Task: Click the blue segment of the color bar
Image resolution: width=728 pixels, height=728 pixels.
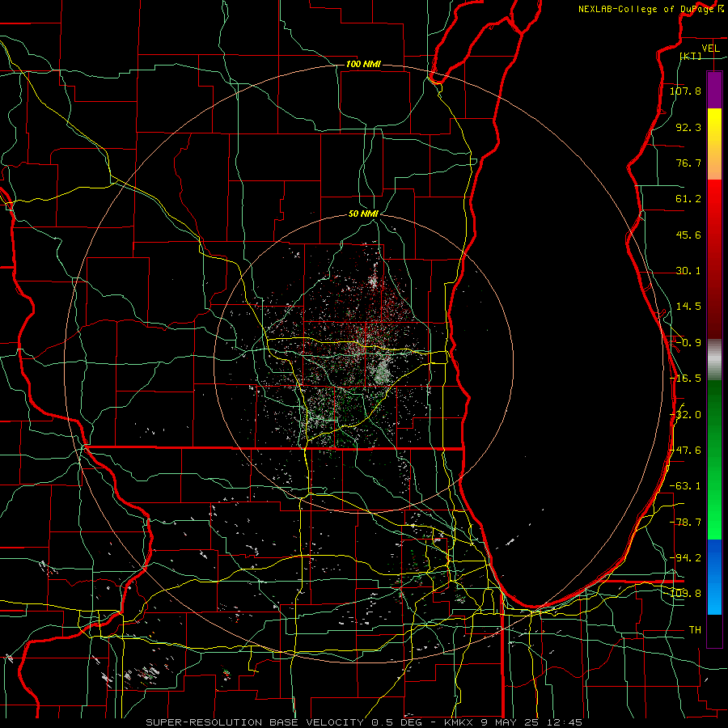Action: click(x=714, y=577)
